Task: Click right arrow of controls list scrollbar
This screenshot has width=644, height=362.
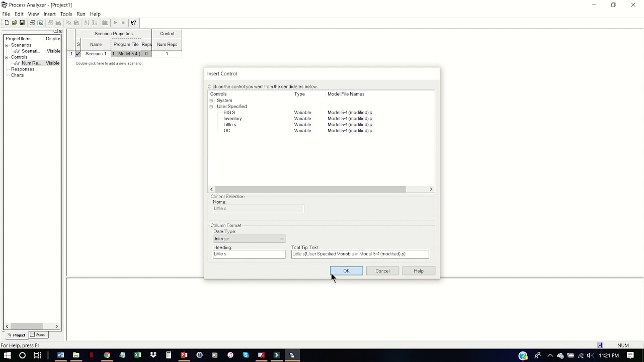Action: 431,189
